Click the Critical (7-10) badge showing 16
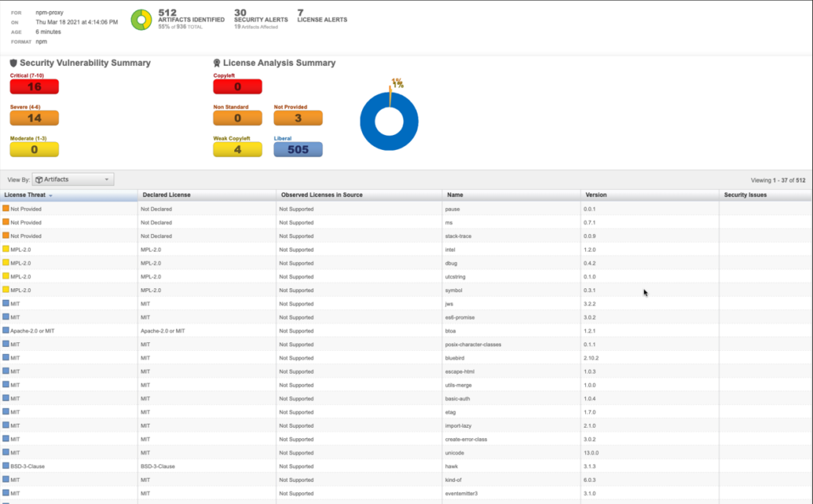Image resolution: width=813 pixels, height=504 pixels. 33,87
